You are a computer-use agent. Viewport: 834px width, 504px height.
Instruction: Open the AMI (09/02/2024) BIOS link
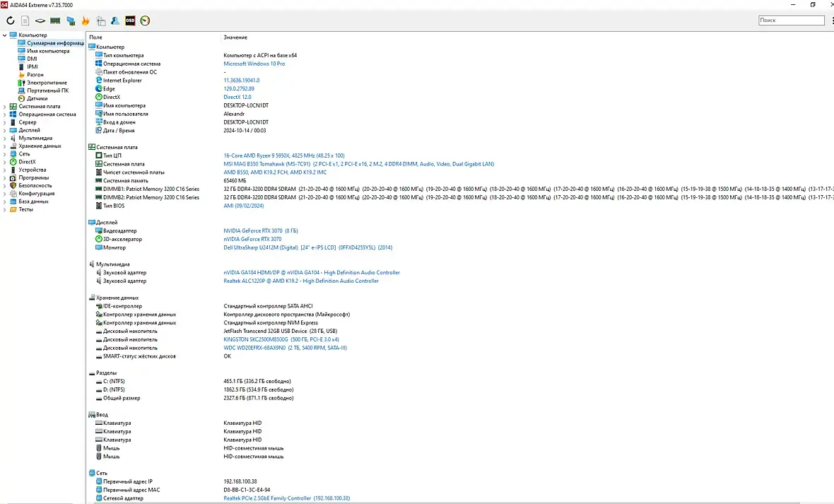pyautogui.click(x=244, y=206)
